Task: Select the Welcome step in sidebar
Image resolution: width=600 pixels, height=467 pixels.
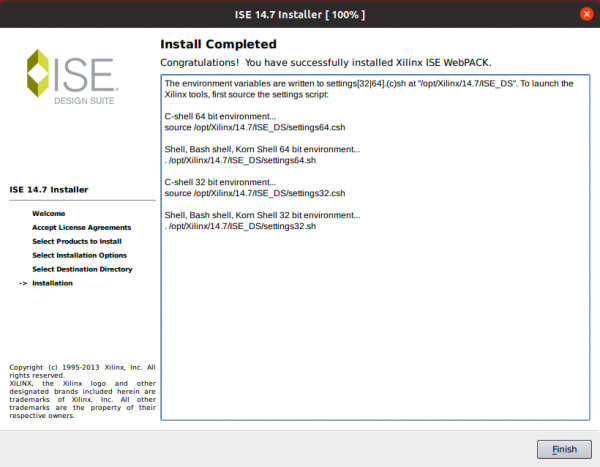Action: click(49, 214)
